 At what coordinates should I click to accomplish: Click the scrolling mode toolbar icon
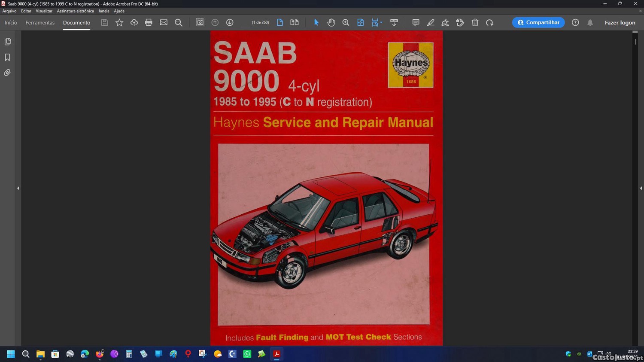click(x=394, y=22)
